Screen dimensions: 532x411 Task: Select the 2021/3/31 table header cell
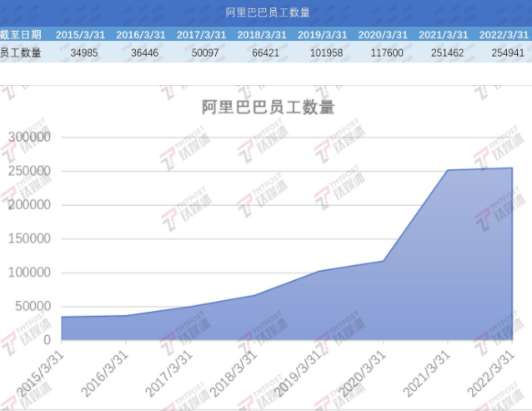click(x=444, y=34)
